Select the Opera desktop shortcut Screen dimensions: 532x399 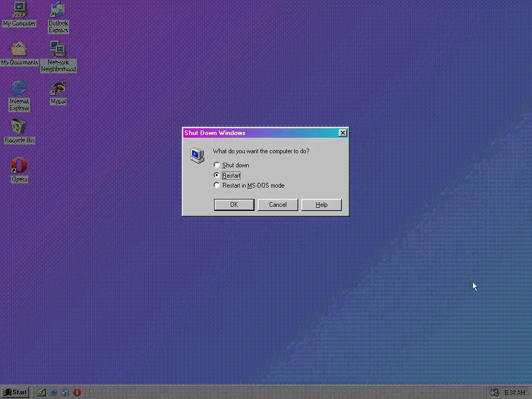click(x=19, y=170)
